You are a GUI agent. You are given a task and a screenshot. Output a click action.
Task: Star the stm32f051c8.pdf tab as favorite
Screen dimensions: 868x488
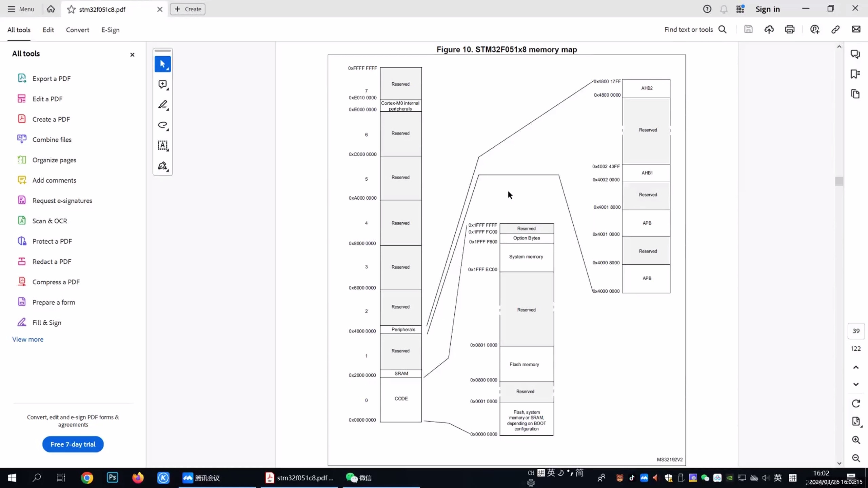point(71,9)
